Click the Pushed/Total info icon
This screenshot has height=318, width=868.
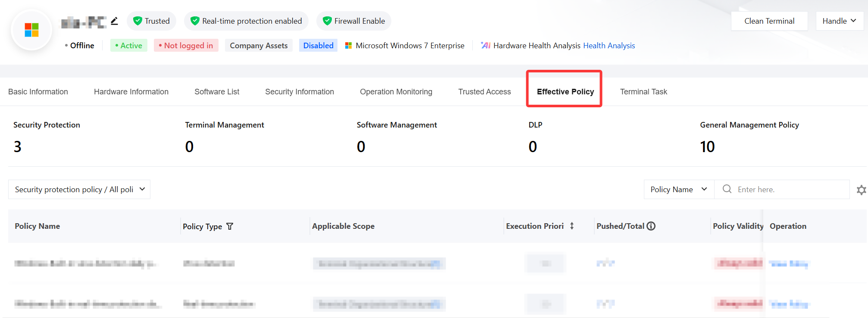(651, 226)
